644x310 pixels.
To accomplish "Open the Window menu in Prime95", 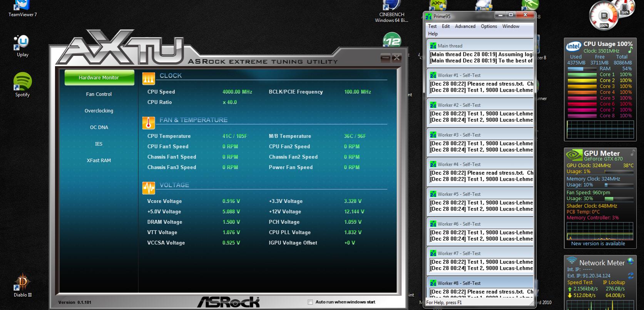I will 511,26.
